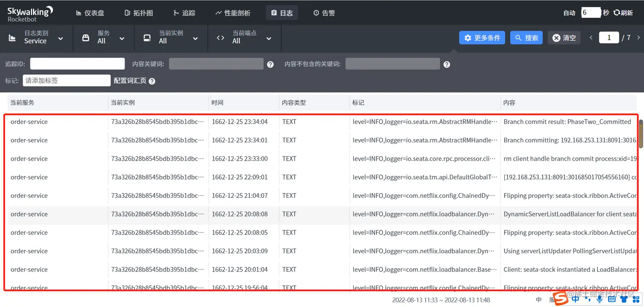Click the 清空 clear button
Viewport: 644px width, 307px height.
564,38
